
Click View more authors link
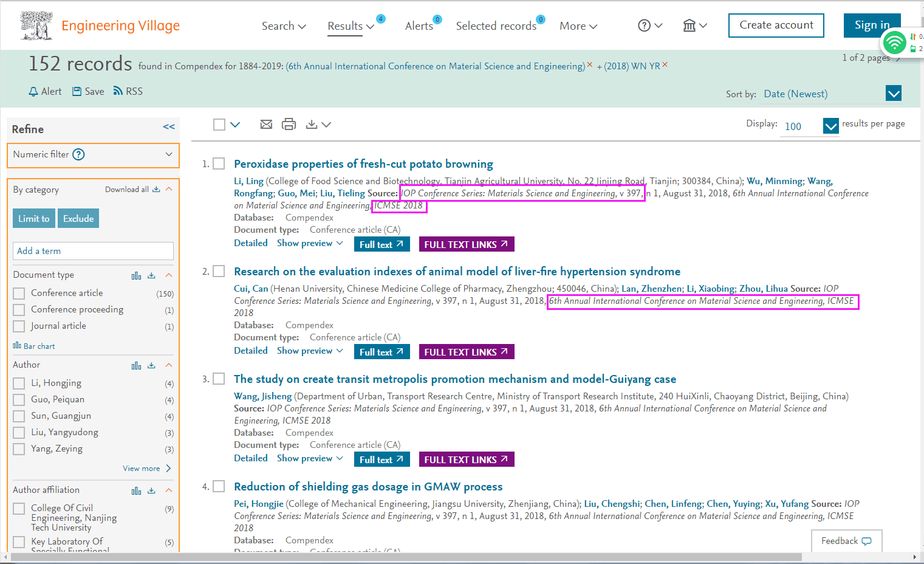[146, 469]
